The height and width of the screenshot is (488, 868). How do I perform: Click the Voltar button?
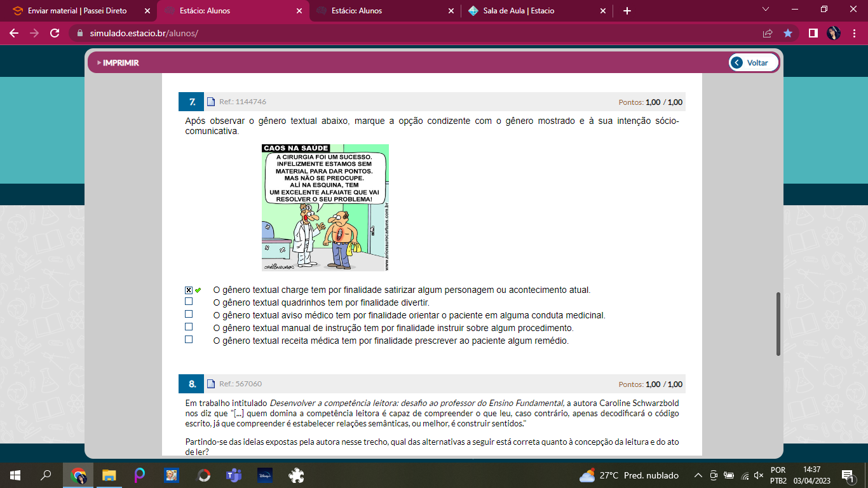(x=754, y=63)
